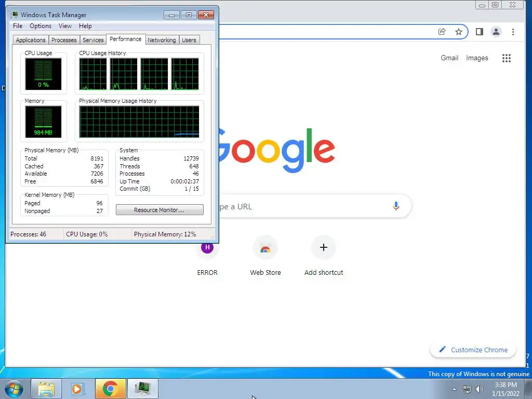Viewport: 532px width, 399px height.
Task: Click the Up Time value 0:00:02:37
Action: click(x=184, y=181)
